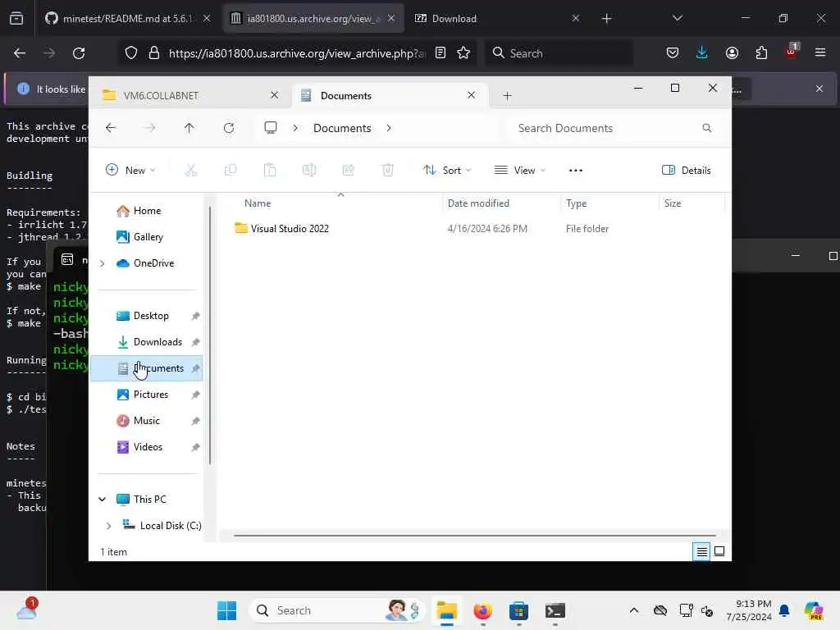Open Firefox account icon
This screenshot has width=840, height=630.
click(732, 53)
